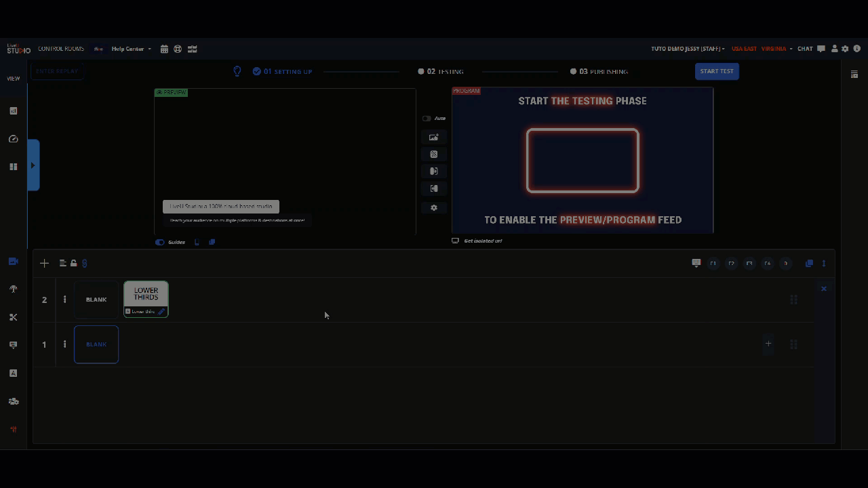Open the calendar icon in top bar

click(164, 49)
